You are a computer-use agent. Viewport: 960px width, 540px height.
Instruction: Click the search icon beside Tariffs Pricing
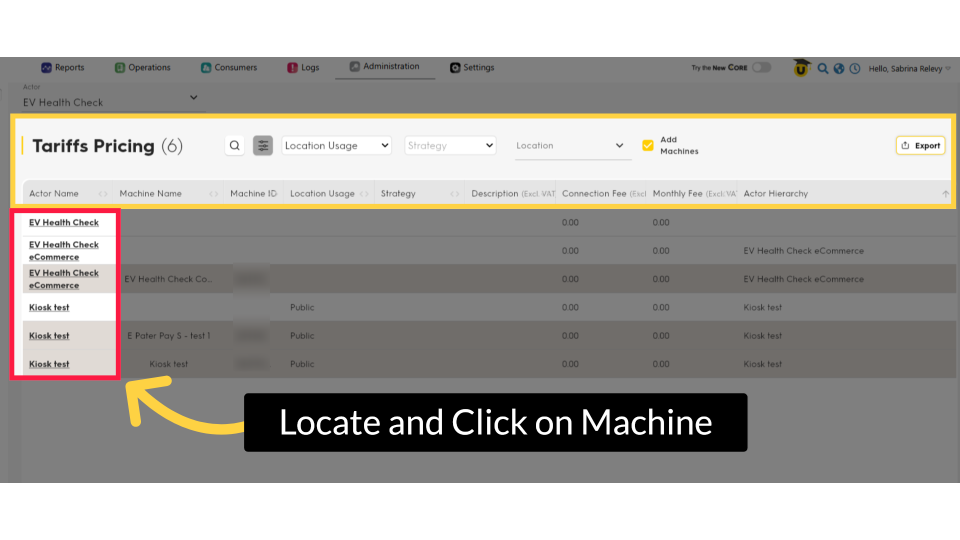click(x=235, y=146)
